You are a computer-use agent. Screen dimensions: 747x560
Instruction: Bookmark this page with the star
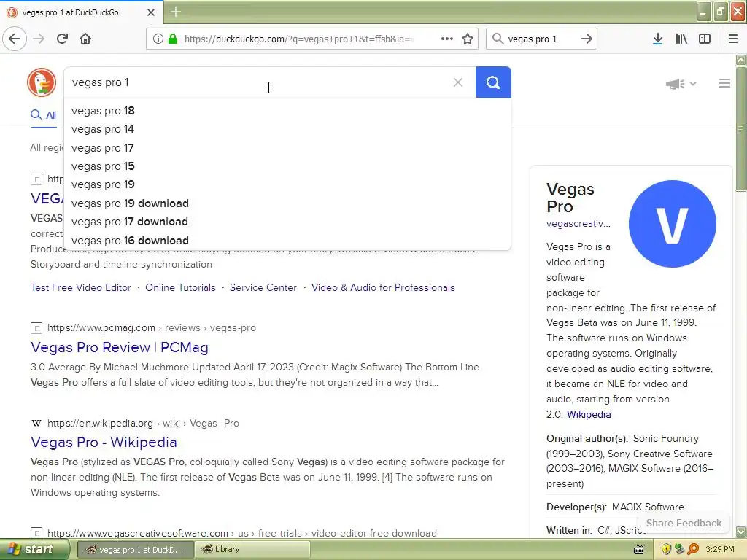click(468, 39)
